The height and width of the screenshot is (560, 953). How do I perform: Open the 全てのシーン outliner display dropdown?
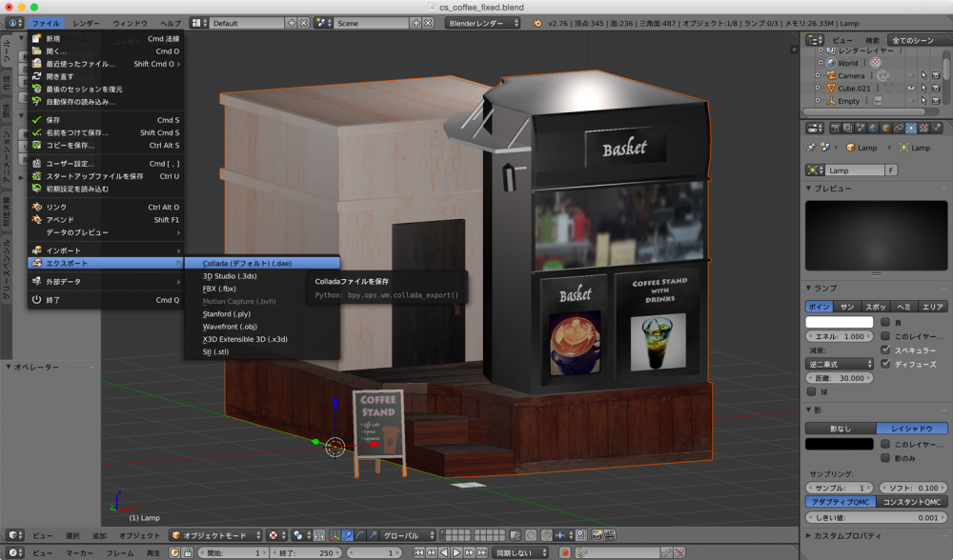(913, 40)
